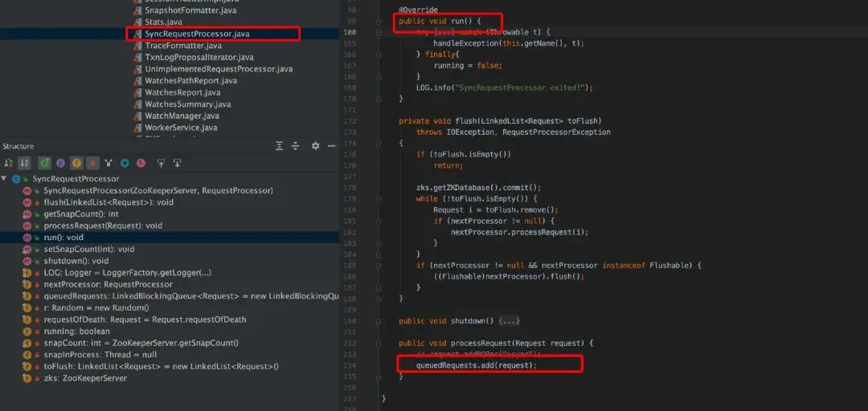Click line number 214 in editor gutter
Image resolution: width=868 pixels, height=411 pixels.
point(350,365)
